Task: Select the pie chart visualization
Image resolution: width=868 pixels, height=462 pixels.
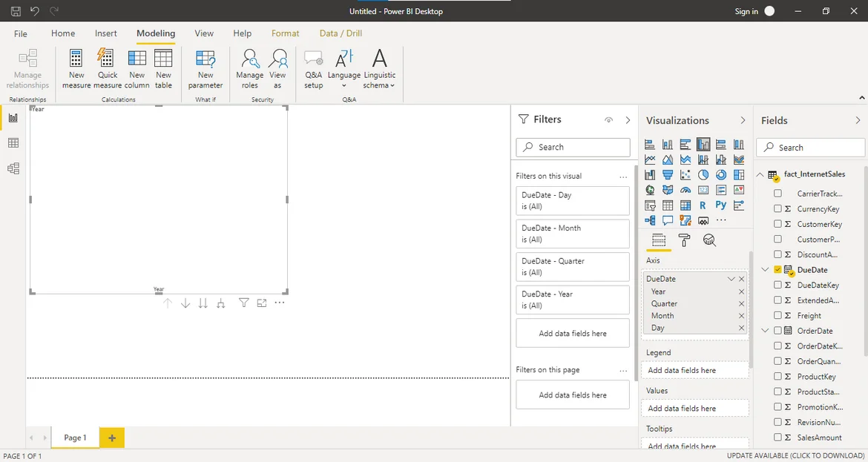Action: coord(703,175)
